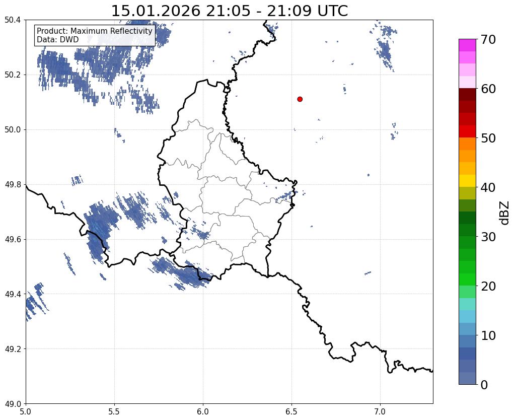515x420 pixels.
Task: Click the latitude tick label 50.2
Action: click(13, 75)
